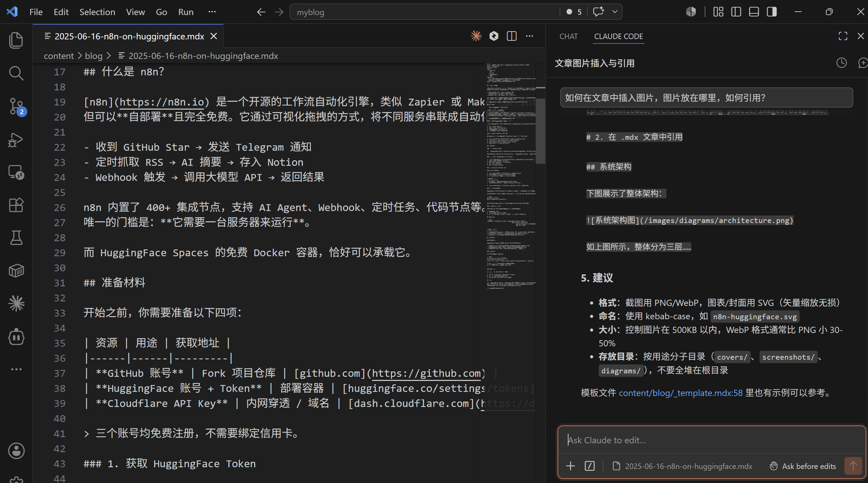Image resolution: width=868 pixels, height=483 pixels.
Task: Open the Go menu
Action: click(x=161, y=12)
